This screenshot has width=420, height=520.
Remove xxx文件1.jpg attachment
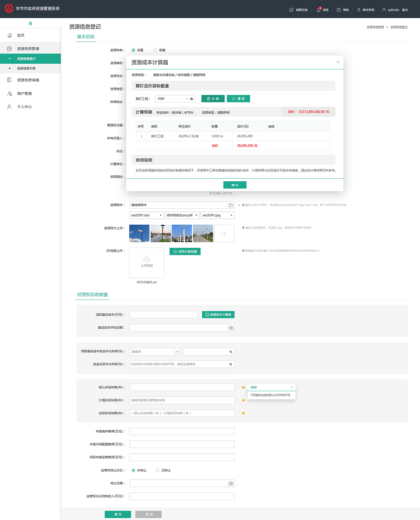click(x=231, y=215)
